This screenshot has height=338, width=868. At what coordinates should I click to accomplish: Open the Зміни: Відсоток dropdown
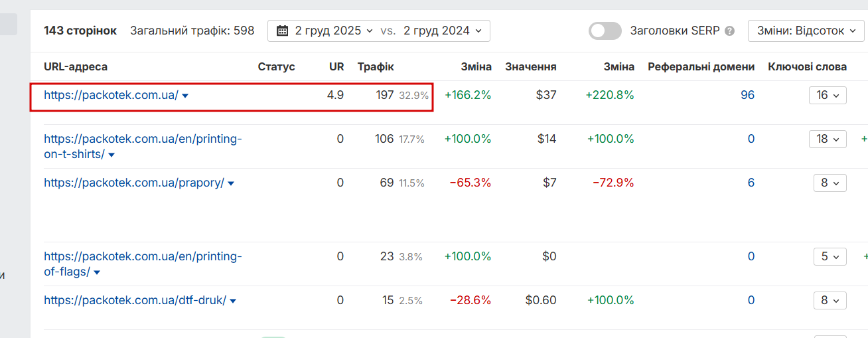pyautogui.click(x=806, y=31)
